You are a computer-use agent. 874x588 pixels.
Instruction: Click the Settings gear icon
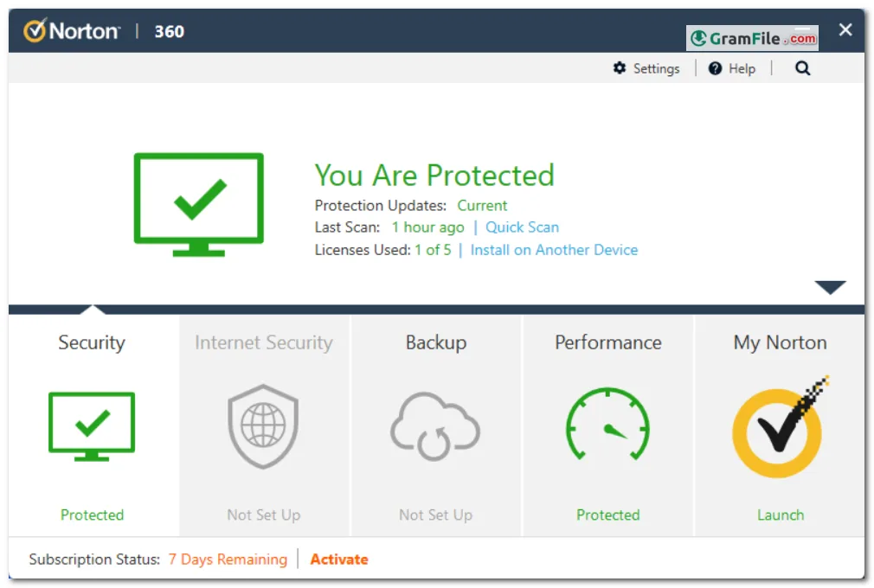(x=620, y=68)
